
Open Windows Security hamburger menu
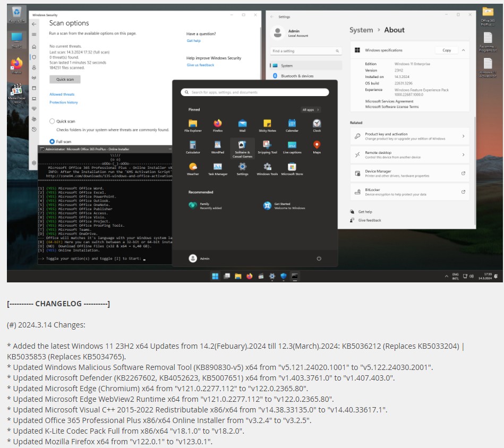[34, 35]
